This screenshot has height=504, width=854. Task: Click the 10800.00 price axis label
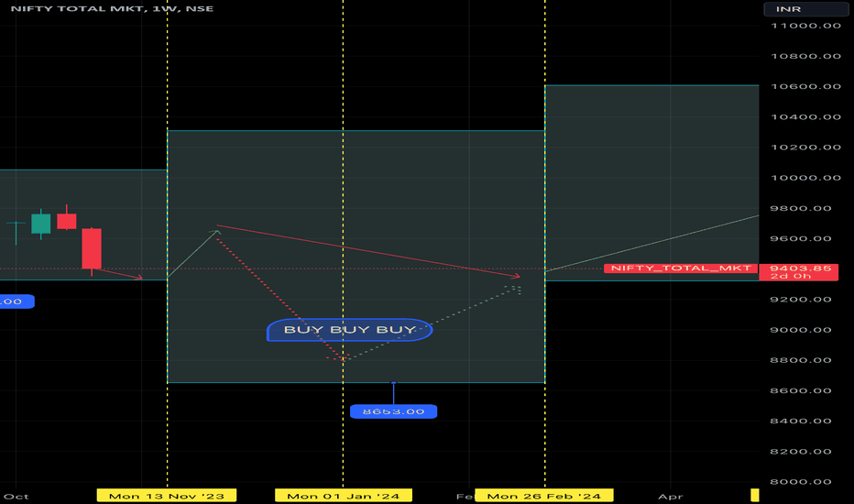pyautogui.click(x=805, y=56)
